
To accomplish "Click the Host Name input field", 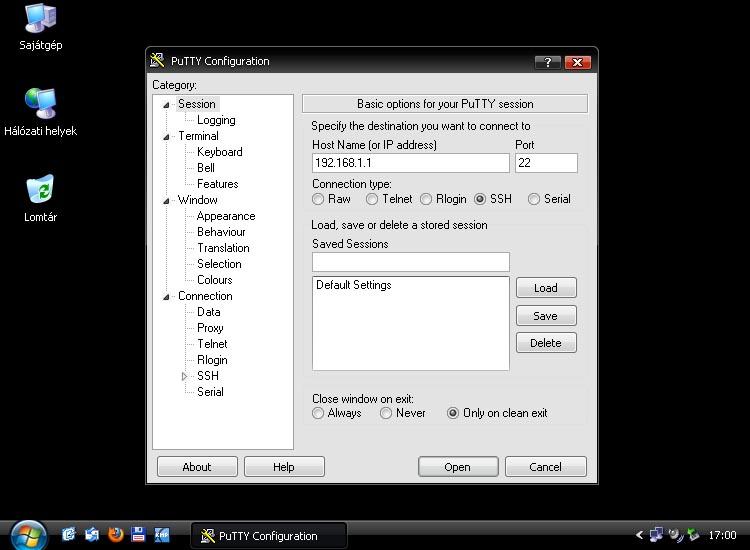I will tap(410, 163).
